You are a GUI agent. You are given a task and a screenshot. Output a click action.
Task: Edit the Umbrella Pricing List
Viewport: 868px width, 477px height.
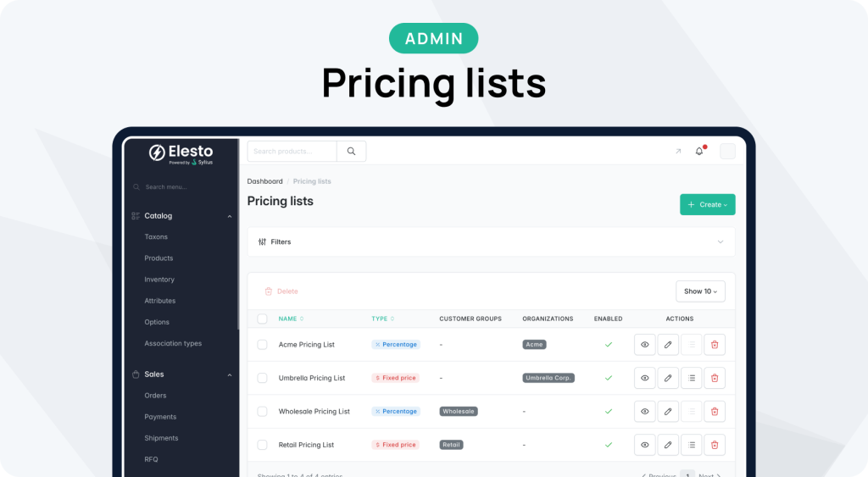coord(668,378)
